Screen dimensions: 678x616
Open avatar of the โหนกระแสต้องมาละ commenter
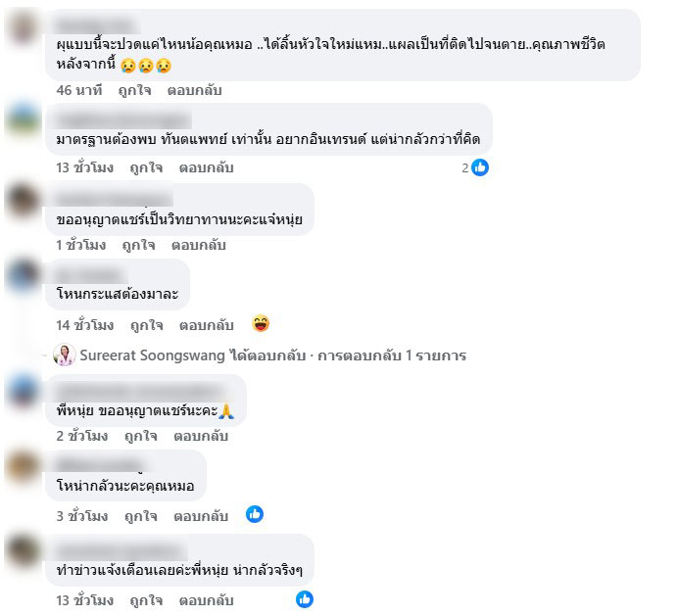(x=23, y=275)
